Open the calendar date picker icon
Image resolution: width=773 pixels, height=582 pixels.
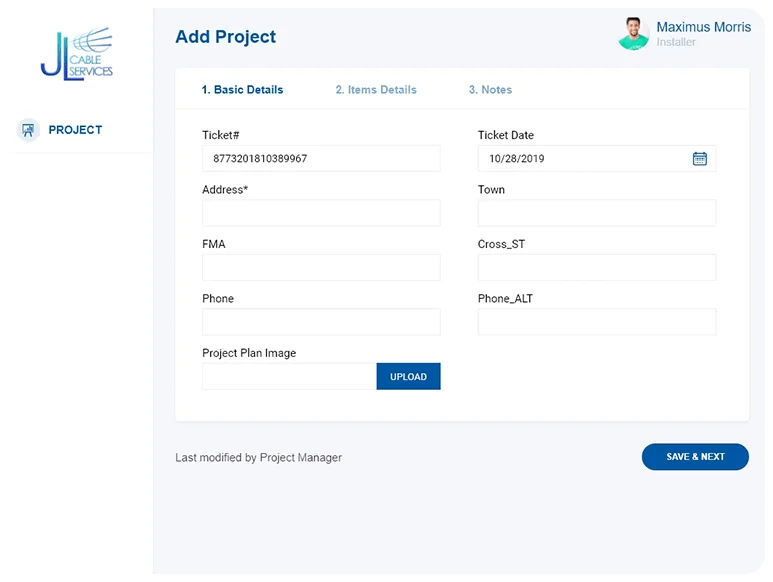(700, 159)
